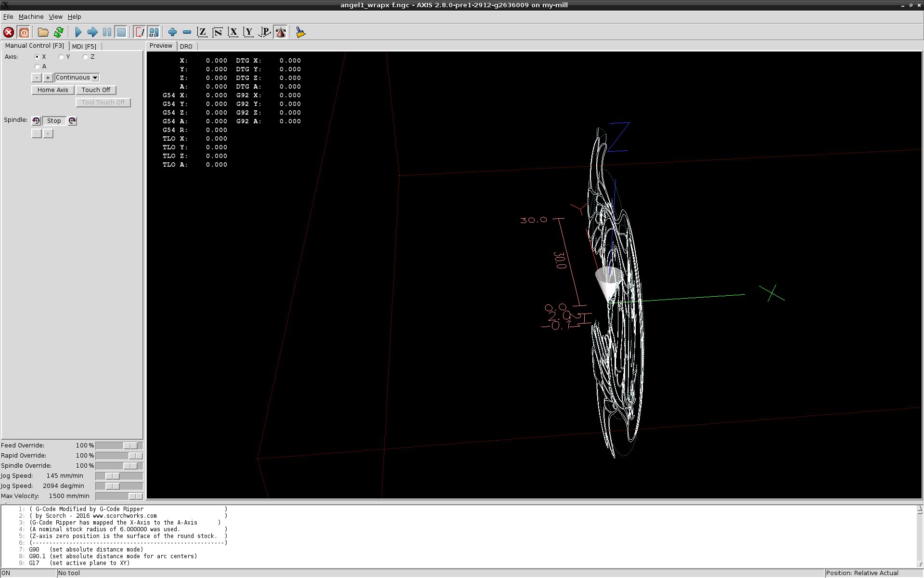Click the G-code listing scrollbar down arrow

click(x=919, y=564)
